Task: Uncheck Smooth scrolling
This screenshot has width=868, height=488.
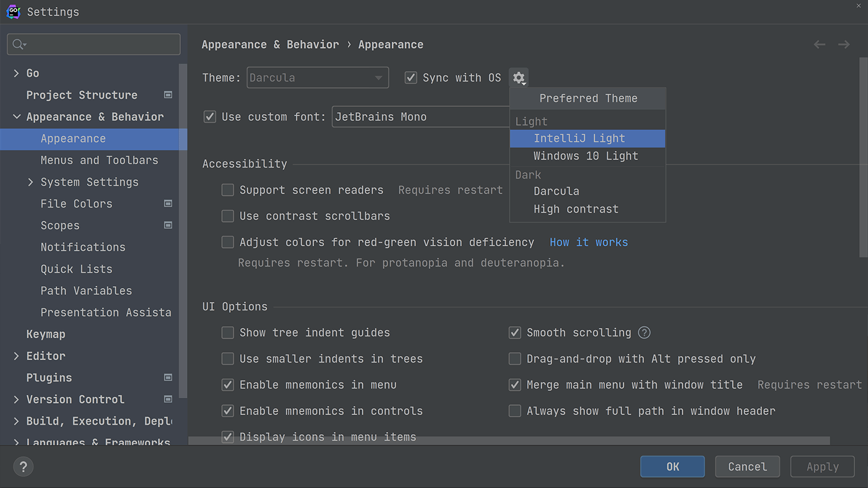Action: [514, 332]
